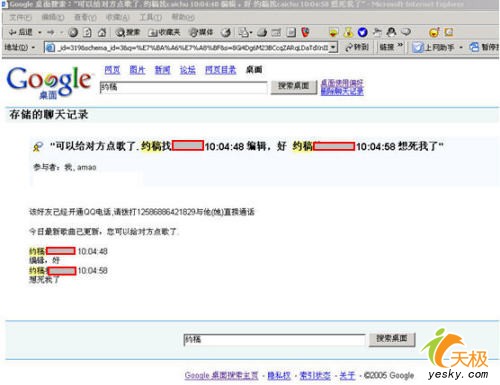
Task: Click the speech bubble icon in toolbar
Action: [x=405, y=32]
